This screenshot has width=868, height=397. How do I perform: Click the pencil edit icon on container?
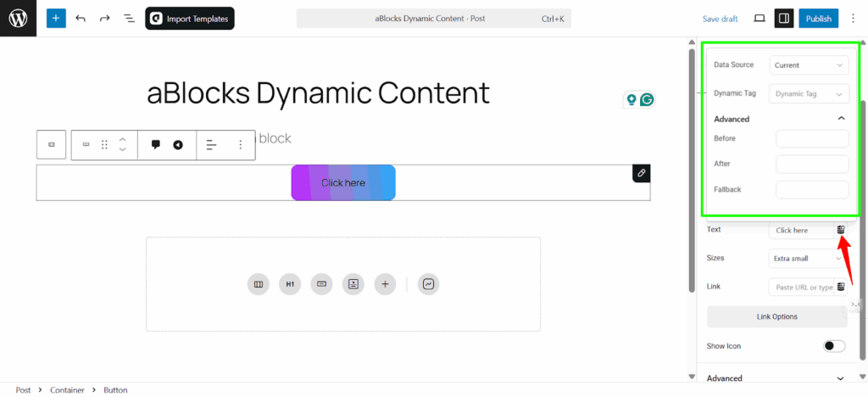pyautogui.click(x=641, y=173)
